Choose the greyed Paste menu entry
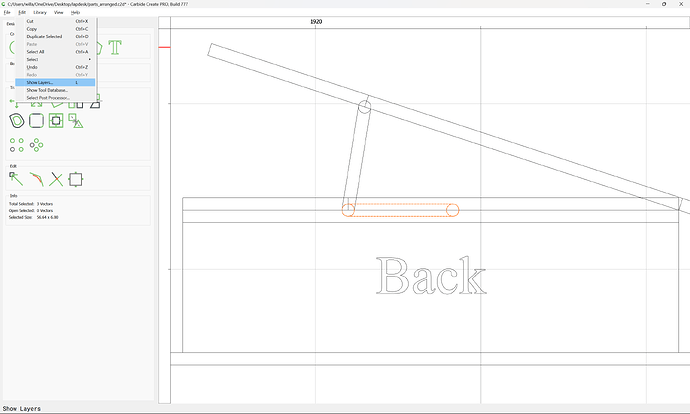The width and height of the screenshot is (690, 414). coord(55,44)
